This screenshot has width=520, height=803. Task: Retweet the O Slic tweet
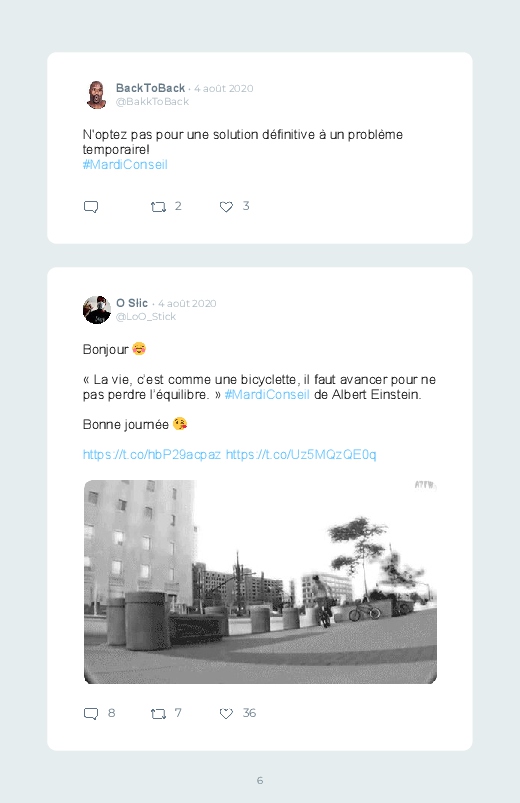pyautogui.click(x=158, y=713)
